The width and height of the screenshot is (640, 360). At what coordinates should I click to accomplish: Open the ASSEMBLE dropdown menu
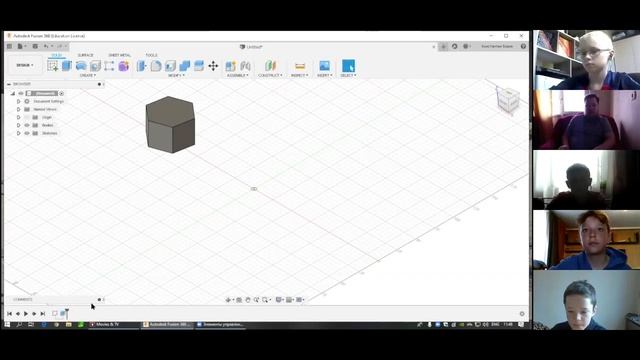238,76
